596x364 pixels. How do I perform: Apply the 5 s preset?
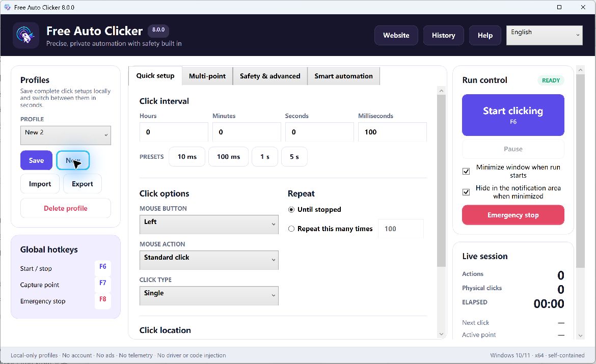[x=294, y=156]
